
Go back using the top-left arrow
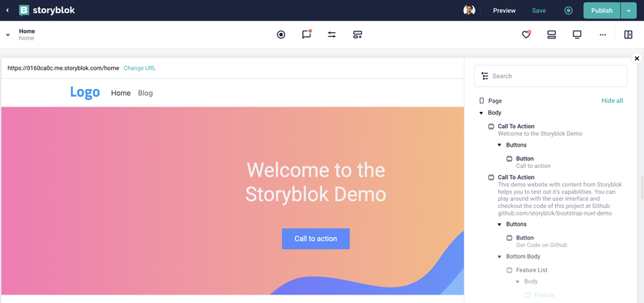coord(8,10)
